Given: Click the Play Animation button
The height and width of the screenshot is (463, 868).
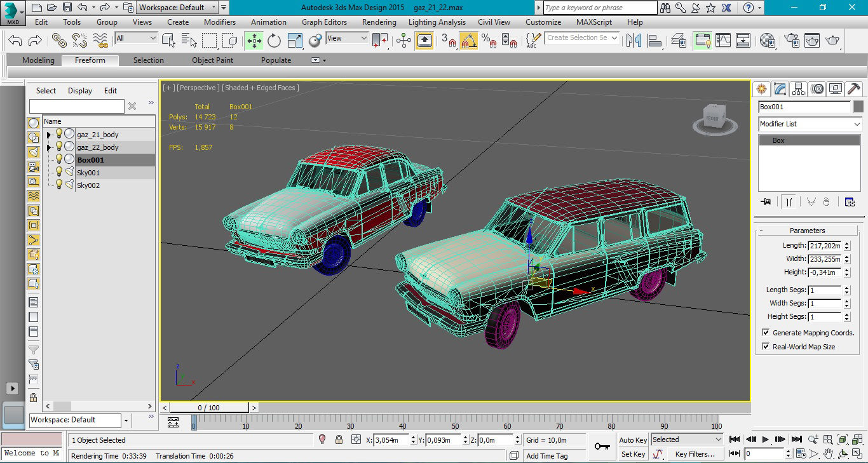Looking at the screenshot, I should click(x=766, y=439).
